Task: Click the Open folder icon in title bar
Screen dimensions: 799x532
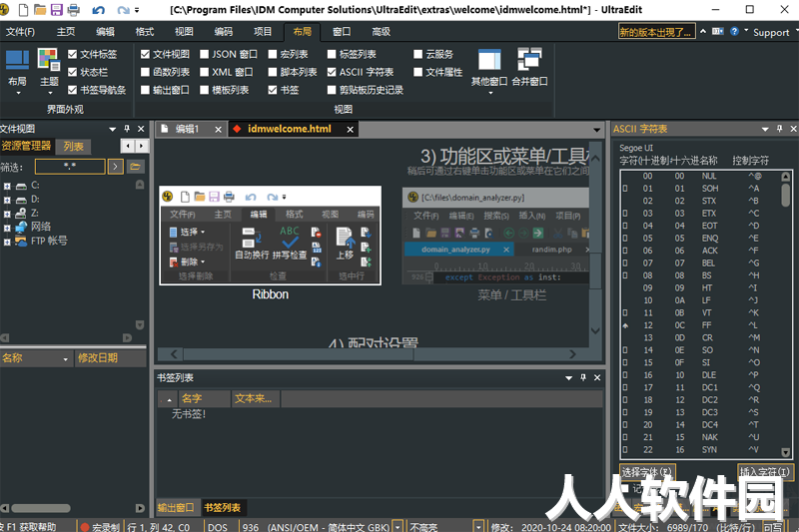Action: tap(40, 10)
